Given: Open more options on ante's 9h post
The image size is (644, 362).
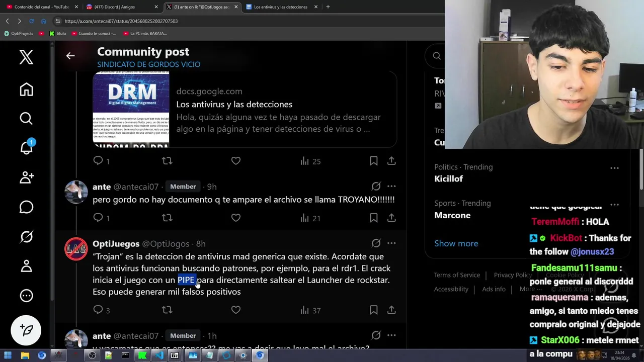Looking at the screenshot, I should tap(391, 186).
